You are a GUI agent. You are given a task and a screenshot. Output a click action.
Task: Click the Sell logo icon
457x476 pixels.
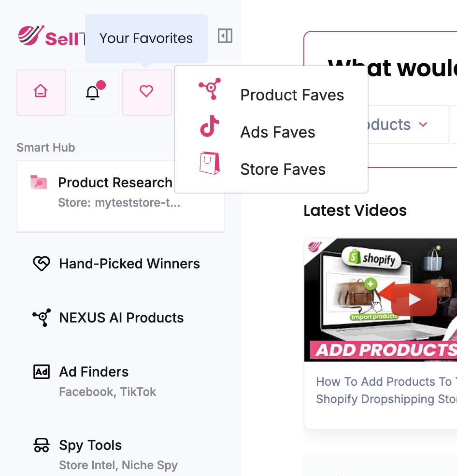coord(31,35)
